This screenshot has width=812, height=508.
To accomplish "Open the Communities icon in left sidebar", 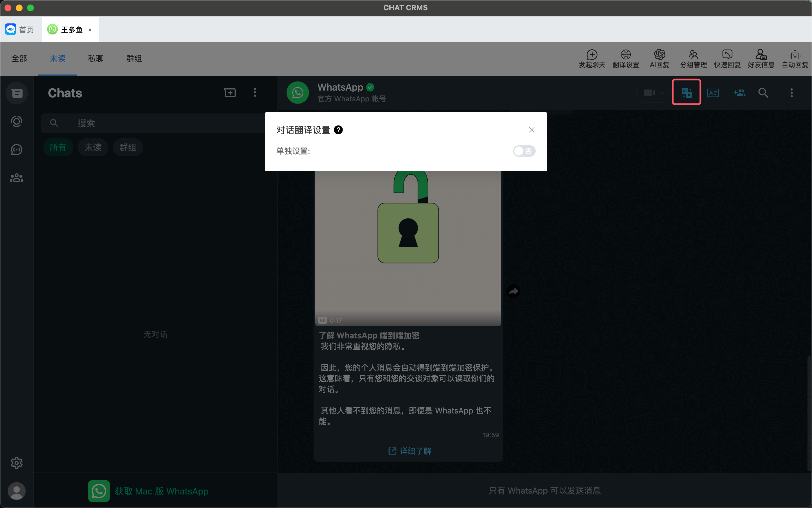I will point(17,178).
